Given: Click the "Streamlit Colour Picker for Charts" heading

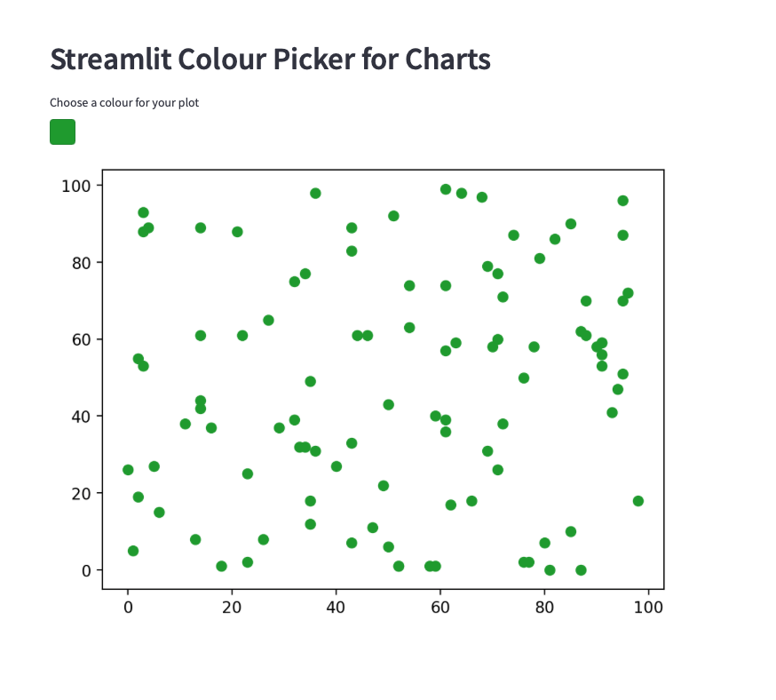Looking at the screenshot, I should tap(270, 60).
